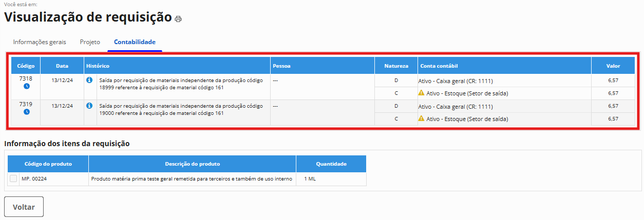This screenshot has height=220, width=644.
Task: Select the Contabilidade tab
Action: pyautogui.click(x=135, y=42)
